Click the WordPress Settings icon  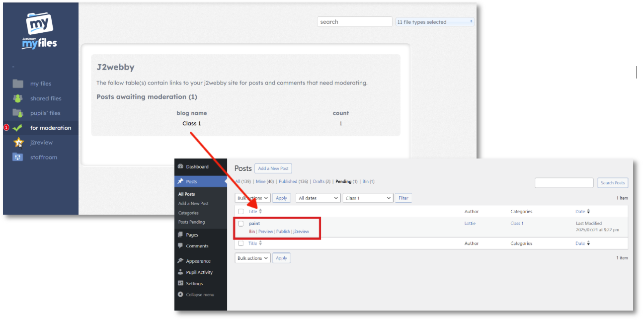pos(180,283)
